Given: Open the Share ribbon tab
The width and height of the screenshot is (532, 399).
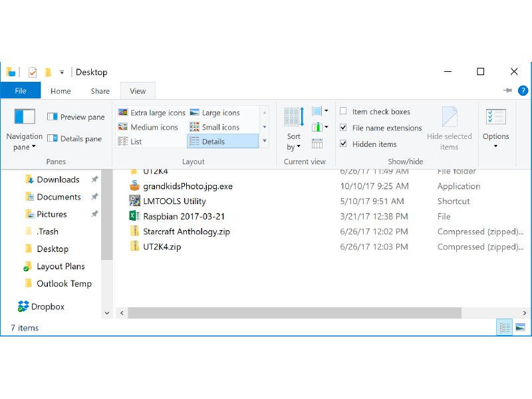Looking at the screenshot, I should point(100,90).
